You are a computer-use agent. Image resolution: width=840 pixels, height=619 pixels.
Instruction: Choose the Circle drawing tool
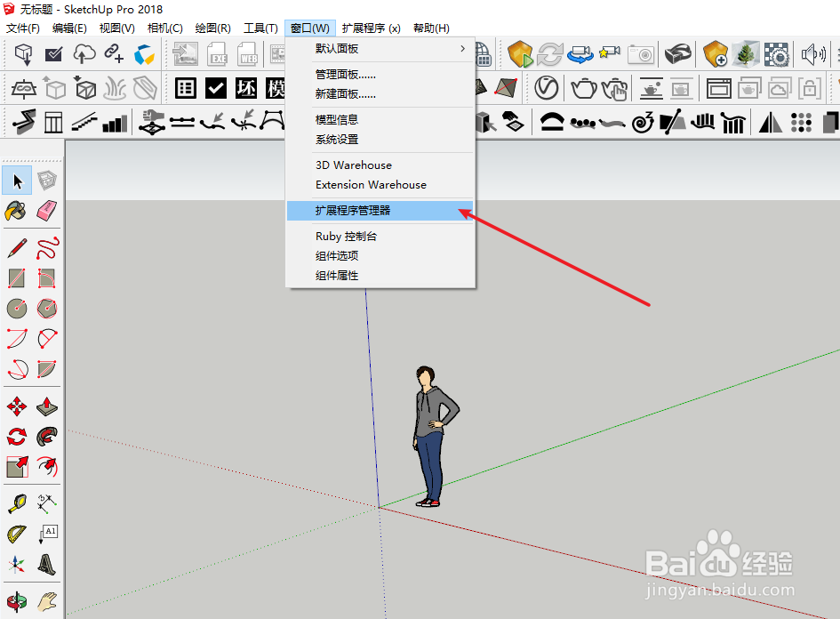[17, 309]
